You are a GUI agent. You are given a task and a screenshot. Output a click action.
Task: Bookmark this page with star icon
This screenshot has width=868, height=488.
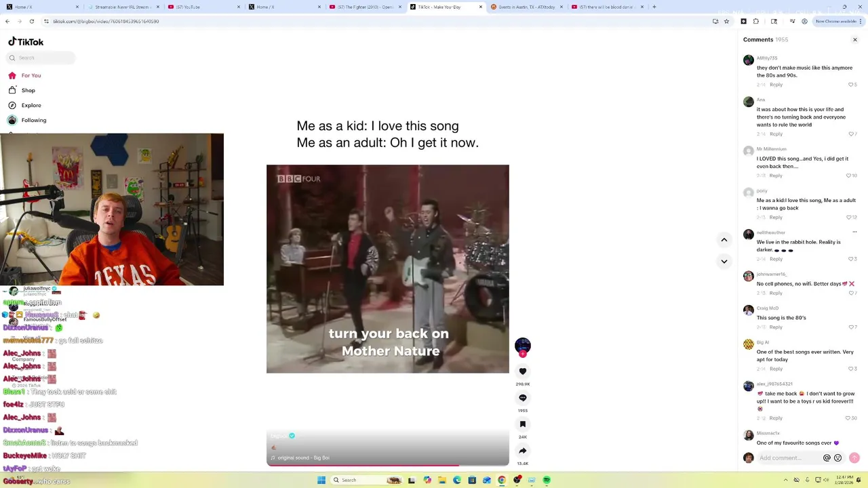coord(726,22)
